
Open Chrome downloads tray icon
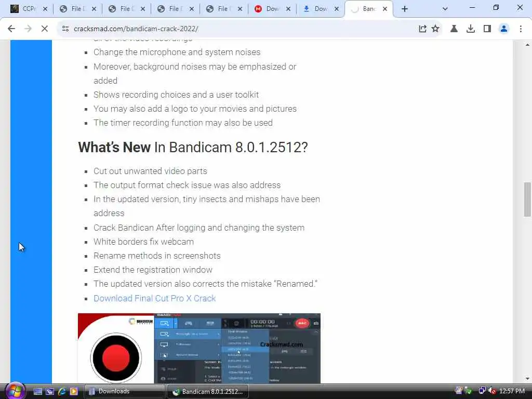[471, 29]
